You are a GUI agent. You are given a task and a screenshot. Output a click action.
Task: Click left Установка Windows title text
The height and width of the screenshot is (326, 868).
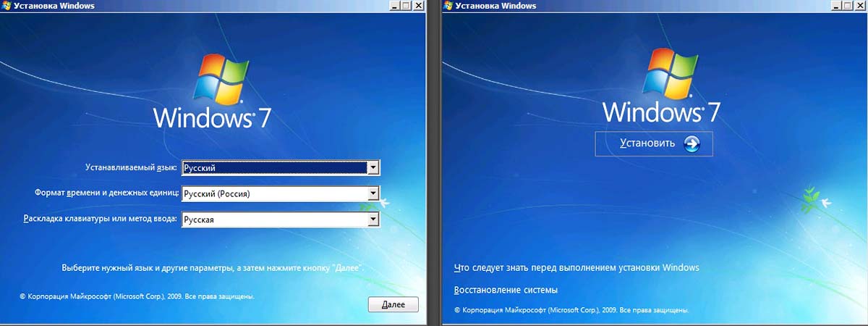[x=54, y=6]
